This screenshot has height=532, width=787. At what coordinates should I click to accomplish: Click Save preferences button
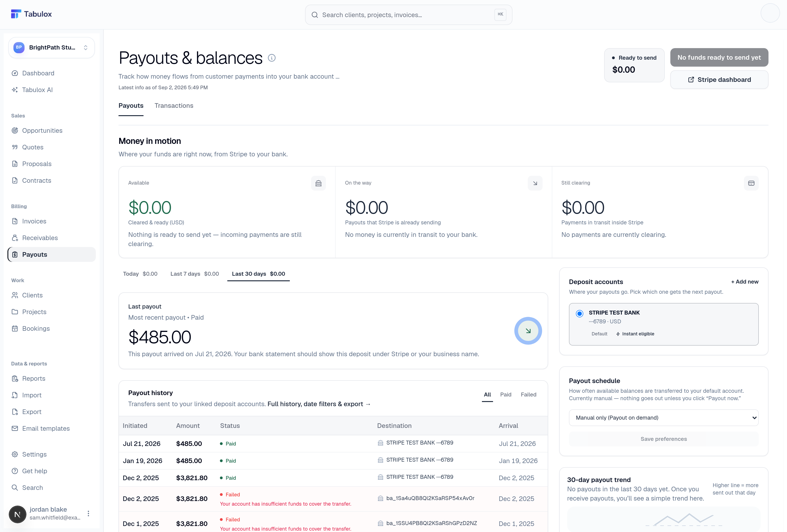coord(663,439)
